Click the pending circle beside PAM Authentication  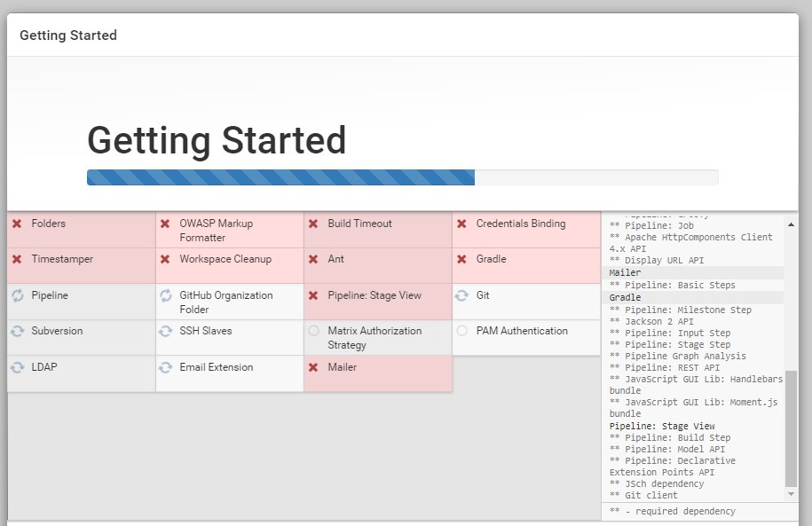pyautogui.click(x=462, y=330)
